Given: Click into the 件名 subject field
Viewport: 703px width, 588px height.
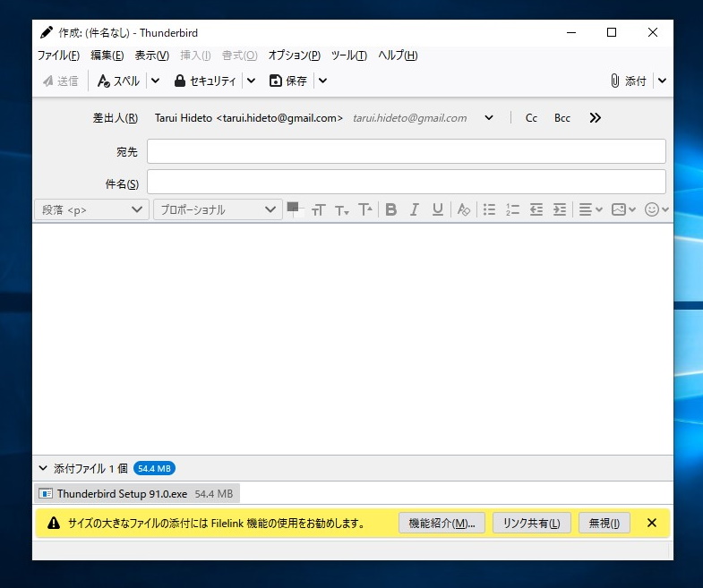Looking at the screenshot, I should pyautogui.click(x=407, y=182).
